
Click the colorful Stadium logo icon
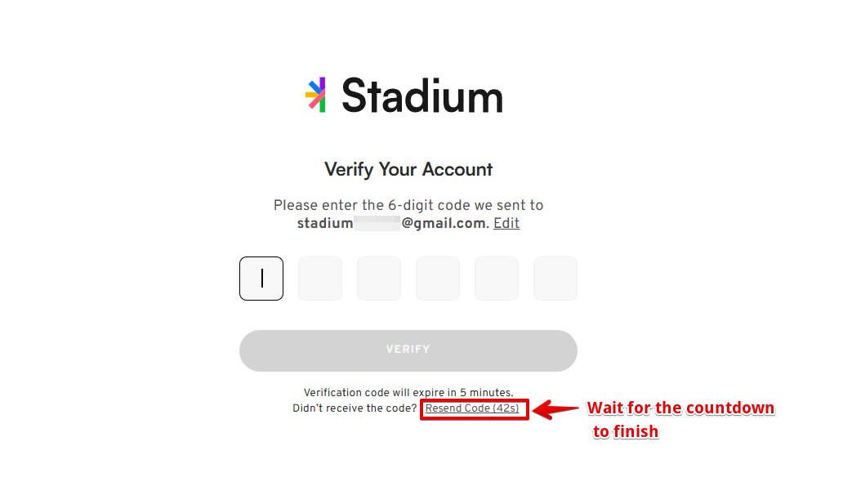pyautogui.click(x=315, y=95)
